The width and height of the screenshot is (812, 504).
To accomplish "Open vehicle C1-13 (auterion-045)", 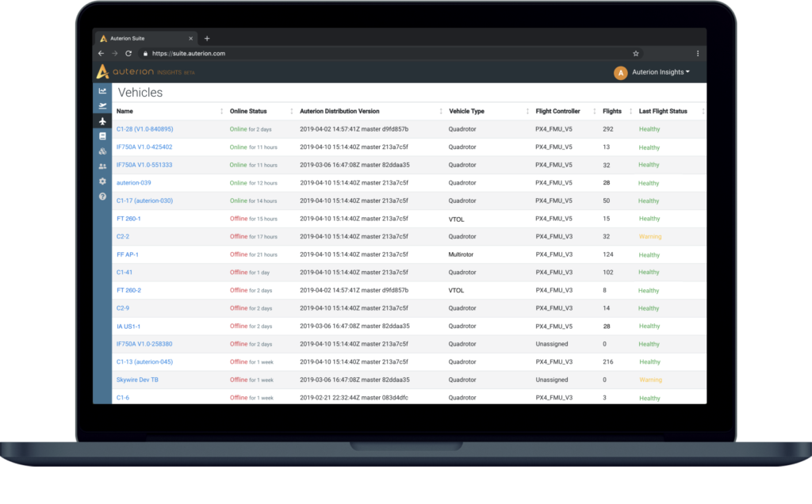I will [144, 362].
